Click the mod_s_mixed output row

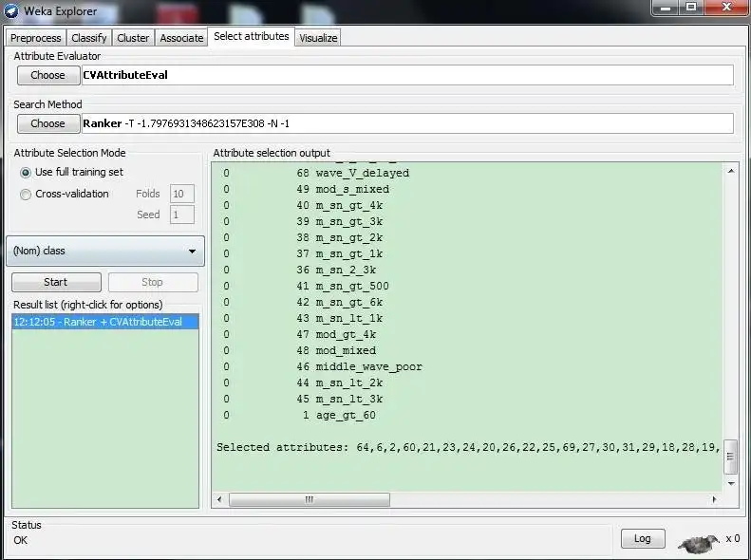coord(306,190)
